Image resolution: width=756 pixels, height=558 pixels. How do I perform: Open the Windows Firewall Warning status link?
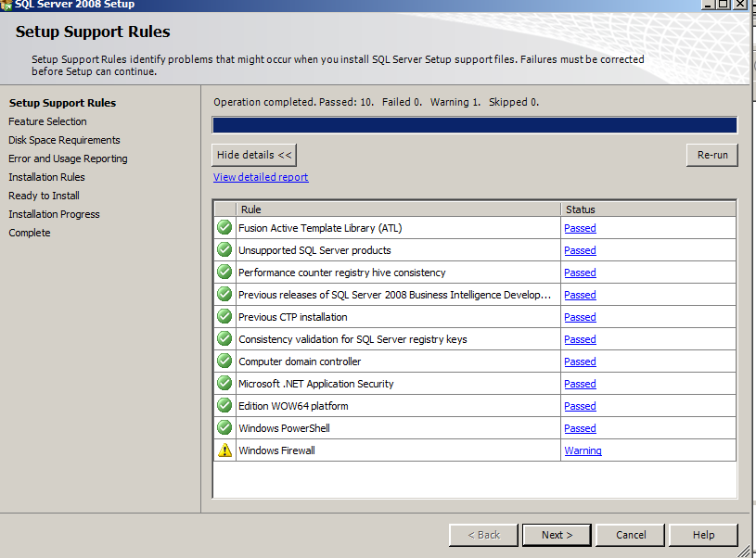coord(583,450)
